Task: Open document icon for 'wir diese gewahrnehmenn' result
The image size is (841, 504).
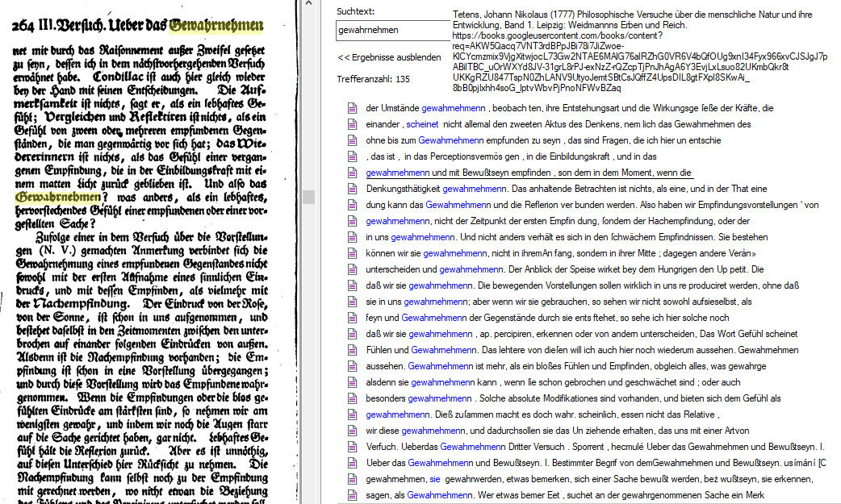Action: tap(352, 431)
